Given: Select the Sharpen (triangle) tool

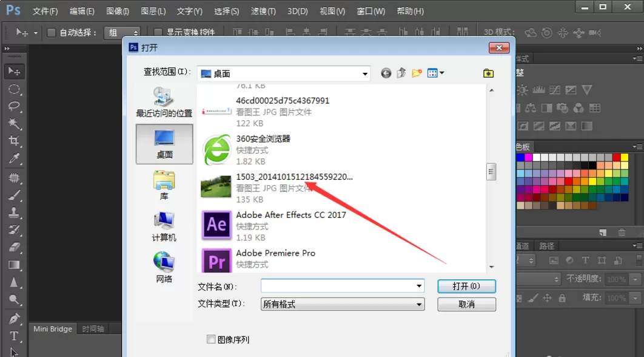Looking at the screenshot, I should pyautogui.click(x=14, y=282).
